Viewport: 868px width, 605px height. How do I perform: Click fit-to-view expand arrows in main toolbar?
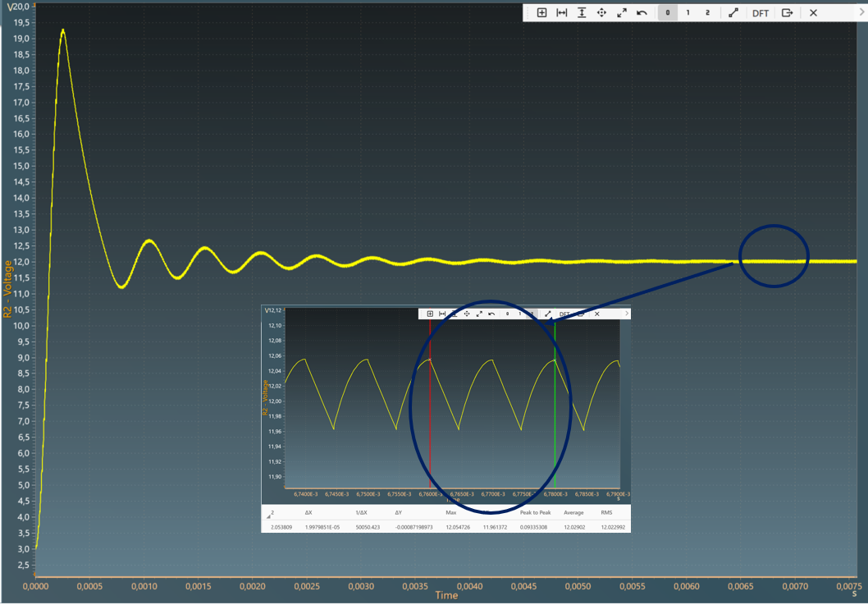pyautogui.click(x=622, y=13)
